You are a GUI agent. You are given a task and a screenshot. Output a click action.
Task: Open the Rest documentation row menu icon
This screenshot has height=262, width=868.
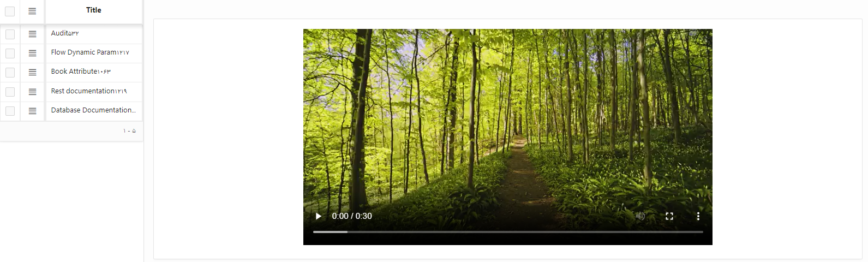[32, 92]
